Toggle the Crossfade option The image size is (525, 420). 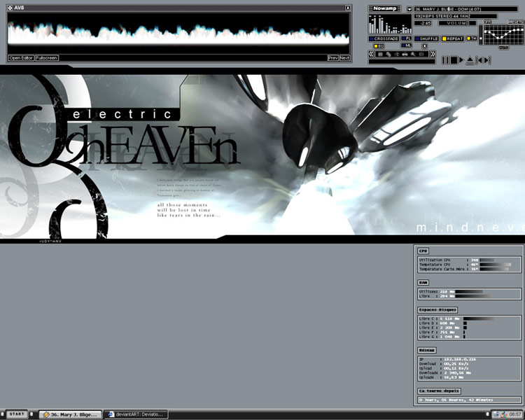(384, 38)
